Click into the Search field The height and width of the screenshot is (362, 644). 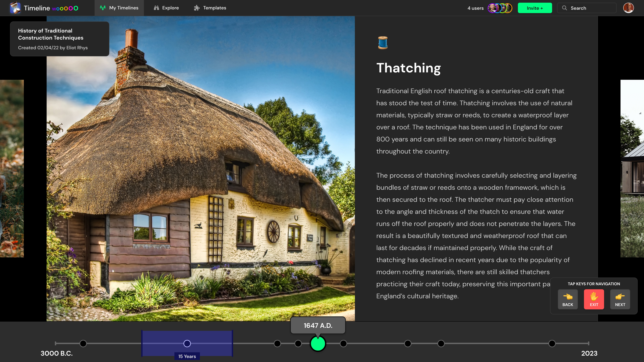point(586,8)
